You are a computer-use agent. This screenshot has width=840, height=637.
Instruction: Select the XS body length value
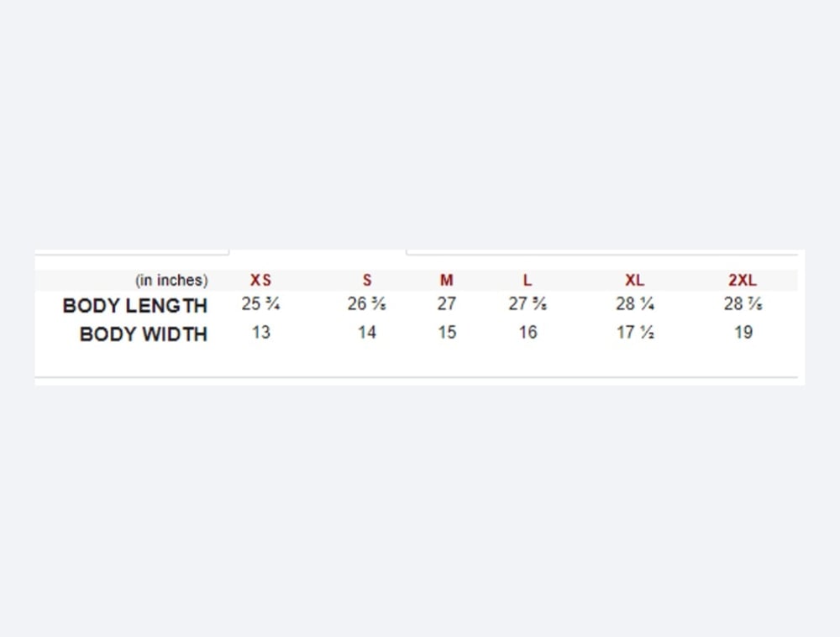click(x=260, y=304)
